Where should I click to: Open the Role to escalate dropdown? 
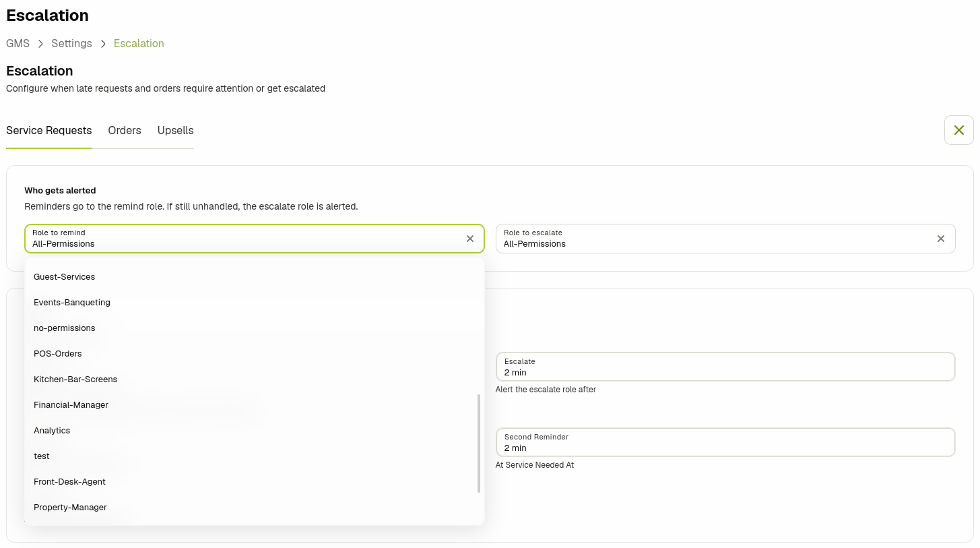[725, 239]
